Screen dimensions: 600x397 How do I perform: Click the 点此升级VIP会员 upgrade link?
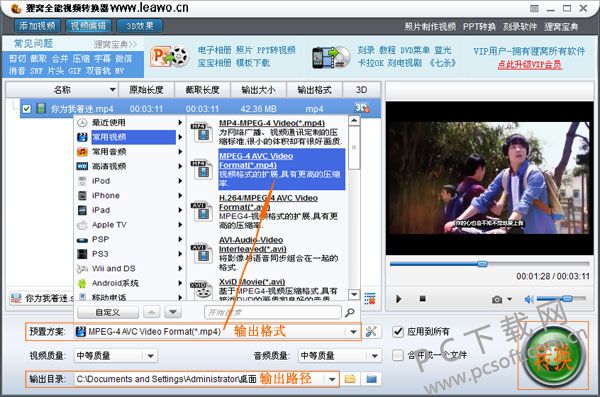click(530, 64)
